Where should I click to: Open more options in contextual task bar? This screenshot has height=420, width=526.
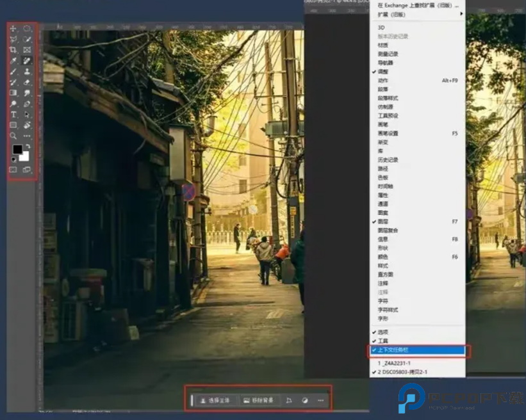[x=321, y=400]
